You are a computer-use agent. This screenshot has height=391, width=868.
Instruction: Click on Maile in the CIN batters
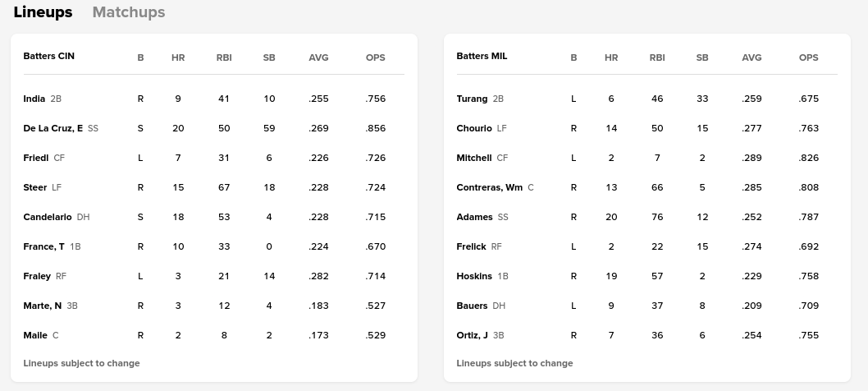point(35,335)
